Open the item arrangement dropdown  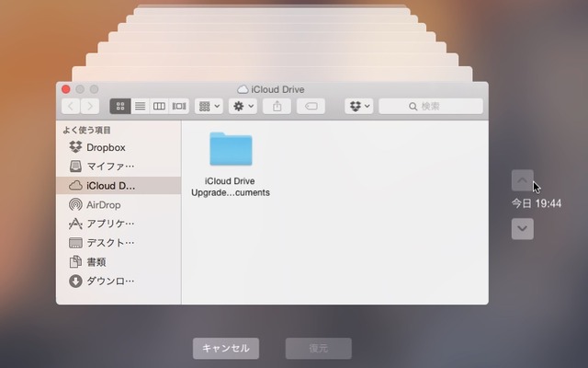[209, 107]
